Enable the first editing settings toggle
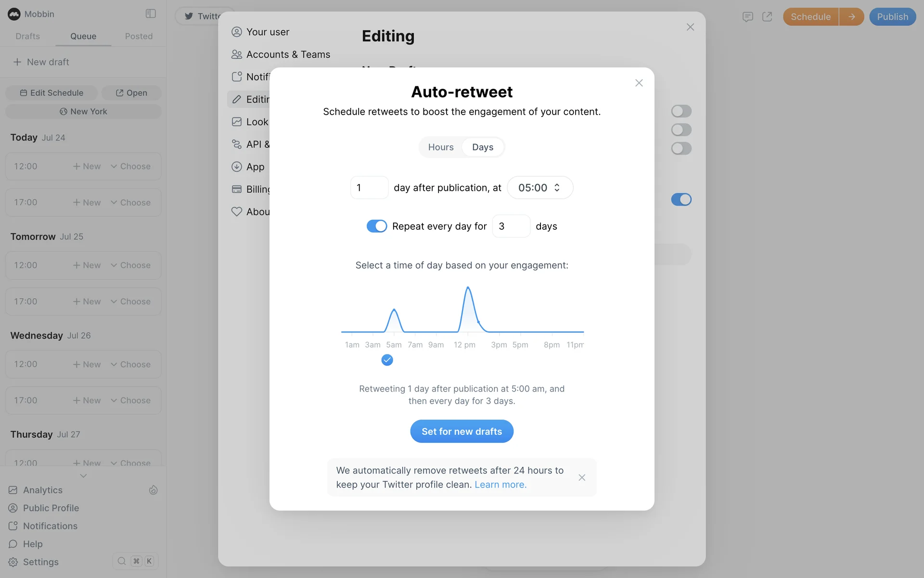 (681, 111)
